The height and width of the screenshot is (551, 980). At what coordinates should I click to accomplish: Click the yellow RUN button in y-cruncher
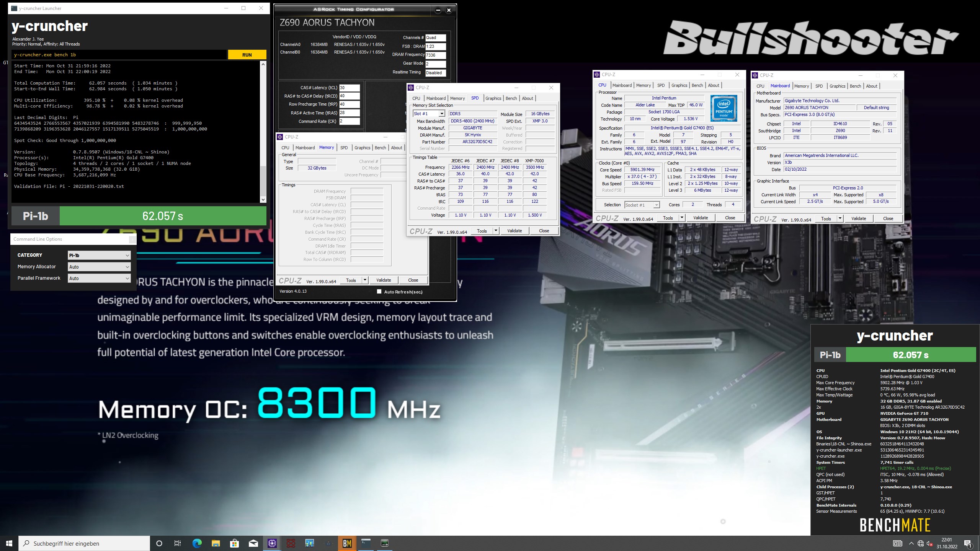pyautogui.click(x=247, y=55)
